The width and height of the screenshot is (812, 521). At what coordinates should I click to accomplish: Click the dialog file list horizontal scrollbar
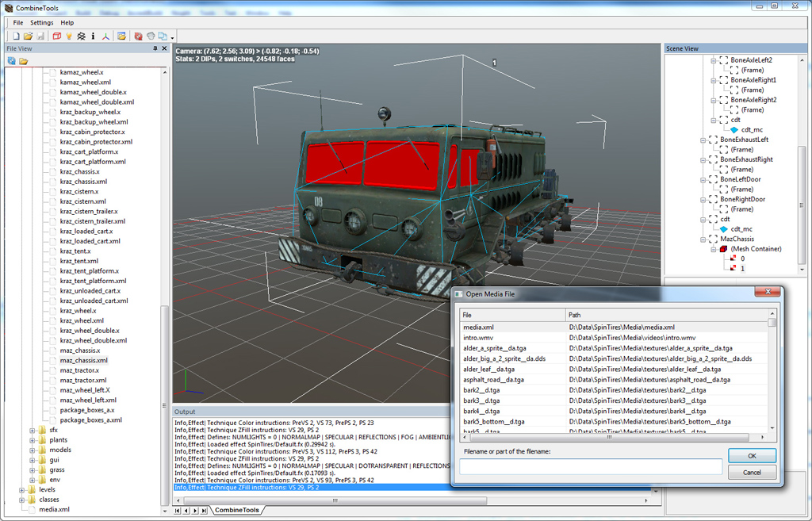(x=609, y=438)
